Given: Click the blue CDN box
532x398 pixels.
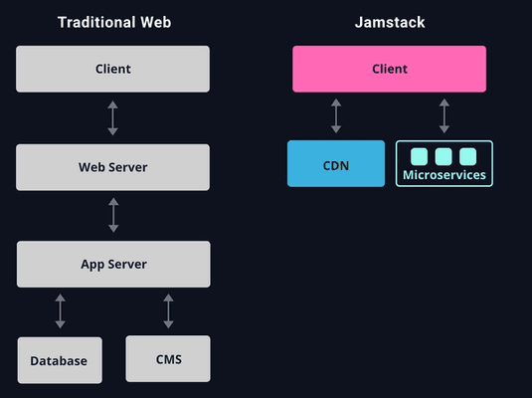Looking at the screenshot, I should (336, 163).
